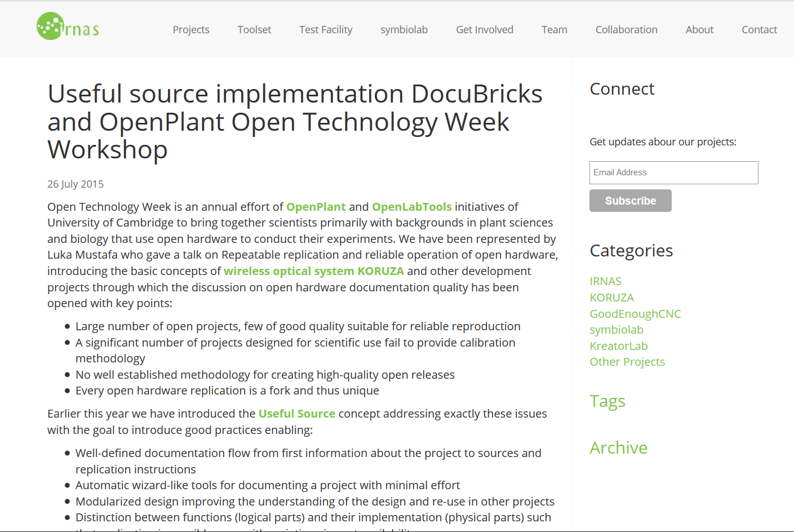Open the Toolset page
This screenshot has height=532, width=794.
pyautogui.click(x=254, y=30)
